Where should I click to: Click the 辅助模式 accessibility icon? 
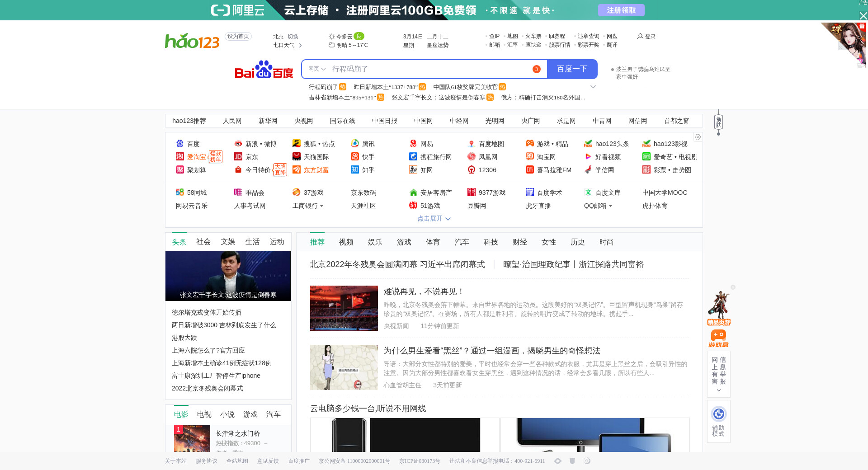point(718,414)
